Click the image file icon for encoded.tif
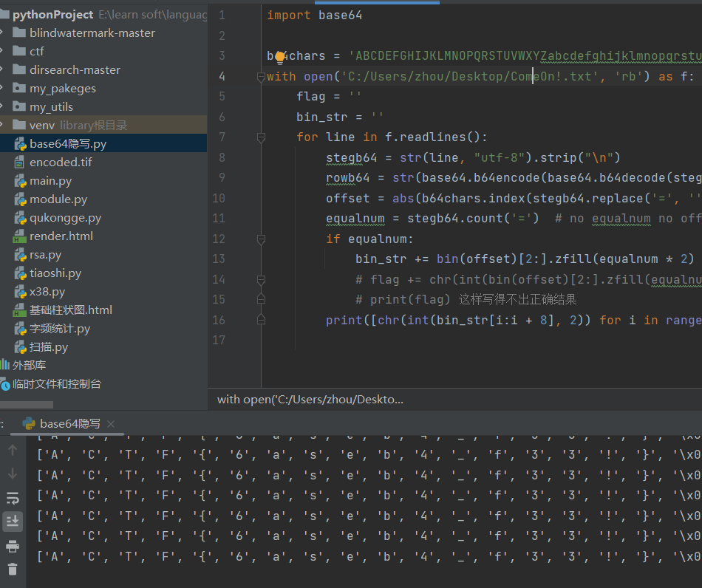This screenshot has height=588, width=702. [19, 163]
